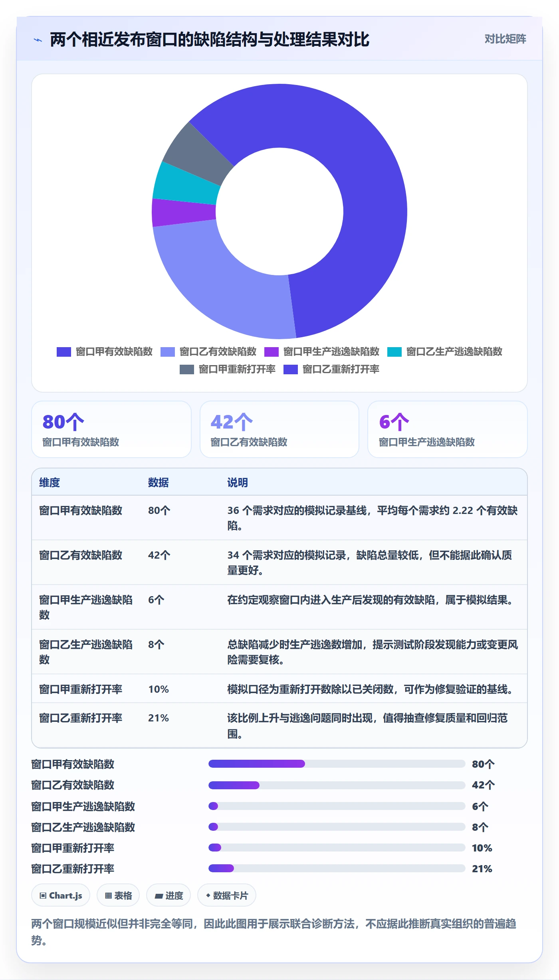Select table row 窗口乙重新打开率
Viewport: 559px width, 980px height.
tap(279, 725)
